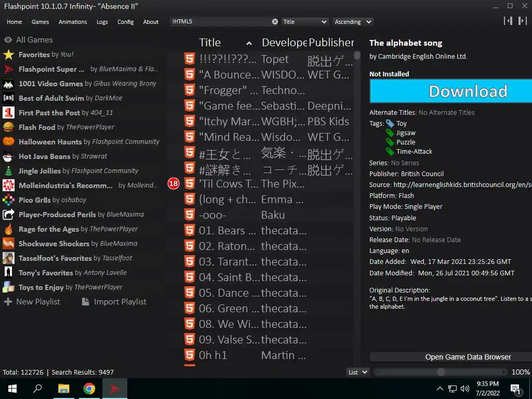Click the 18+ badge on 'Til Cows row
The image size is (532, 399).
tap(174, 184)
